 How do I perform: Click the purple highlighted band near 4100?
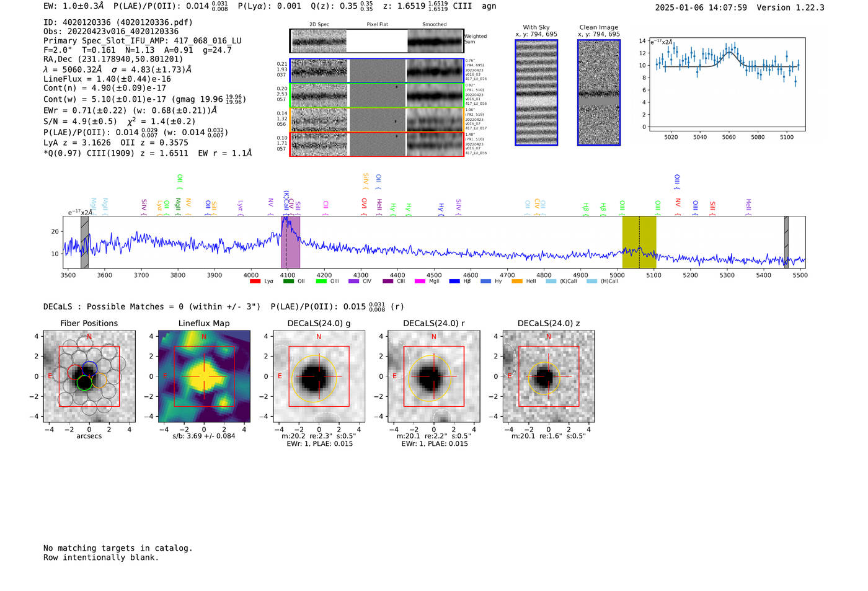pyautogui.click(x=291, y=242)
